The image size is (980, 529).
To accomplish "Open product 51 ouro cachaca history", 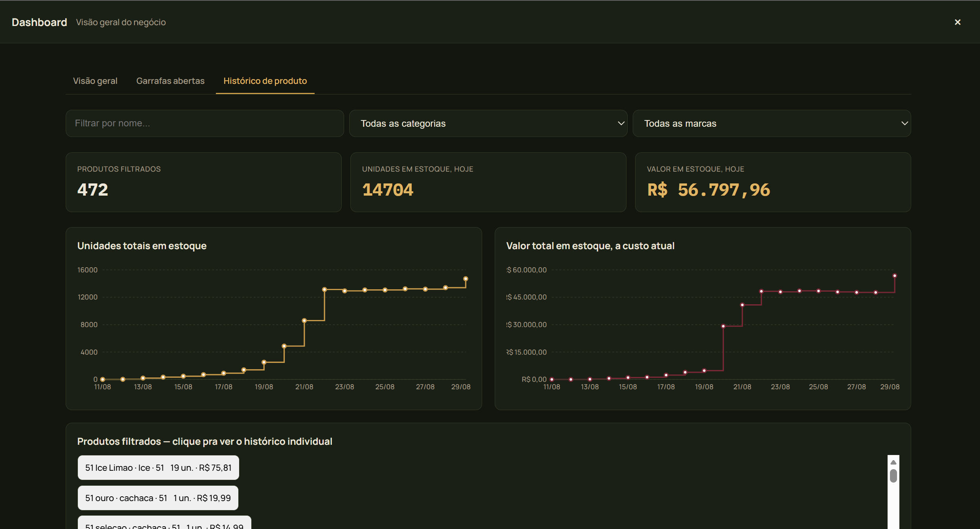I will point(158,498).
